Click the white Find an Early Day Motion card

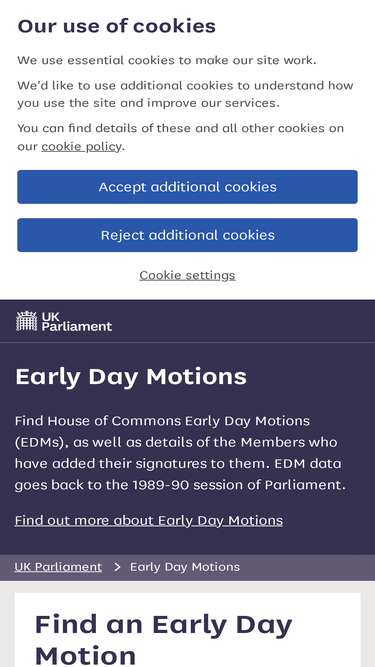tap(188, 630)
